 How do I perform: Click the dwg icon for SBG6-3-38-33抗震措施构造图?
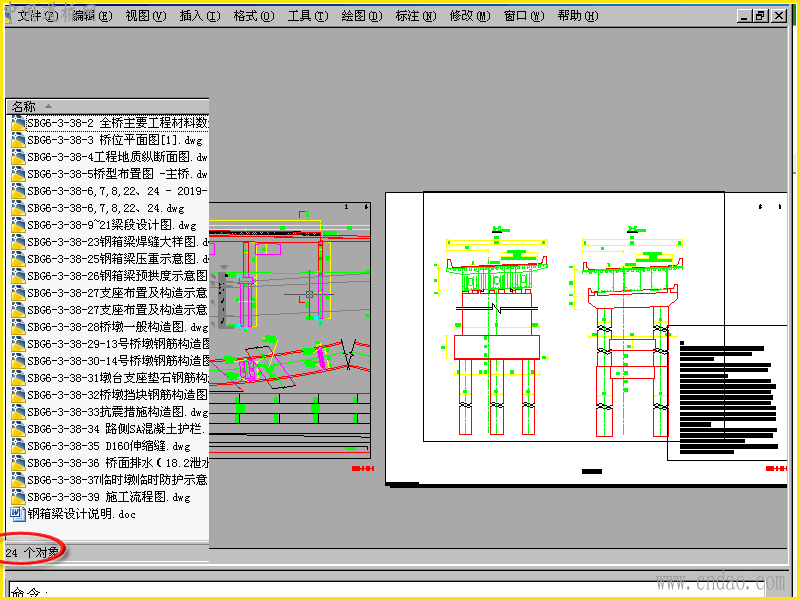[x=18, y=412]
